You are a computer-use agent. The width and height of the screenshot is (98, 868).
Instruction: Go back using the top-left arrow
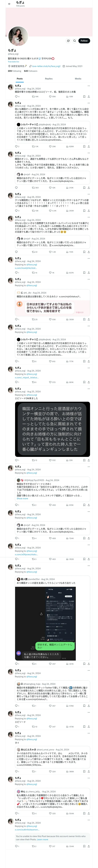point(9,4)
